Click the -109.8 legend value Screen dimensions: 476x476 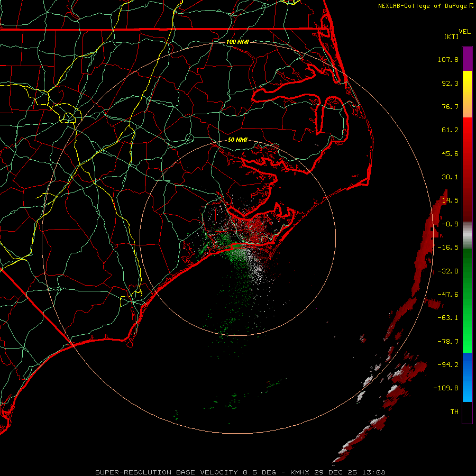pos(446,388)
